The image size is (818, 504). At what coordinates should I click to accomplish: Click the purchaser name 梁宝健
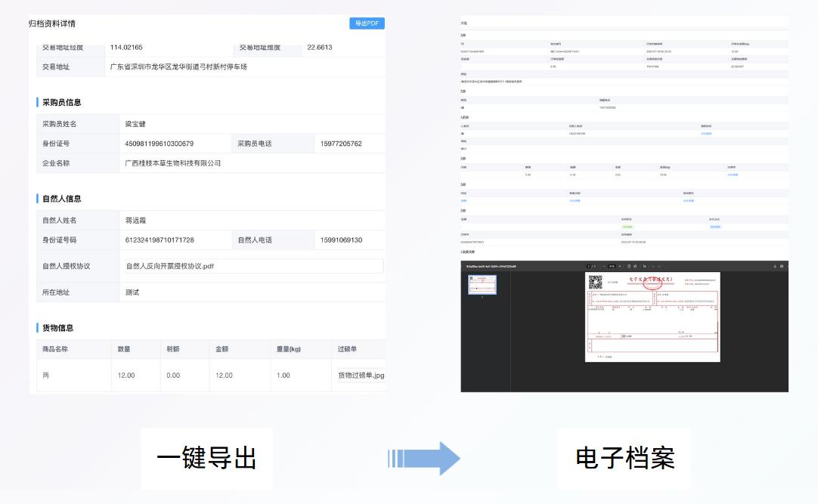pos(135,124)
